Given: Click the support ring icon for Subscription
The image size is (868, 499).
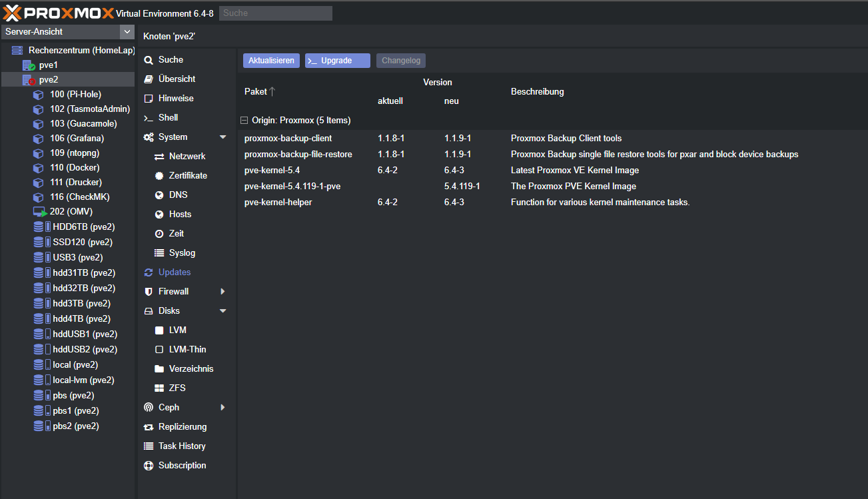Looking at the screenshot, I should point(149,466).
